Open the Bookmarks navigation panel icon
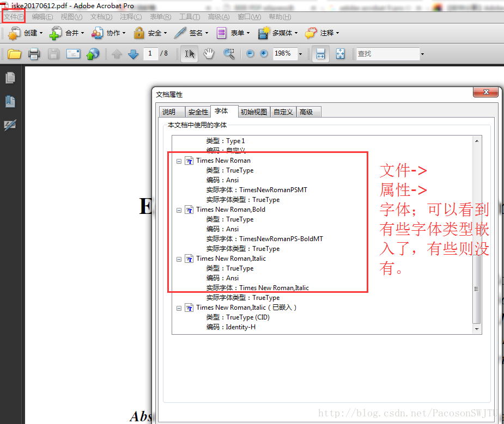This screenshot has width=504, height=424. click(10, 101)
